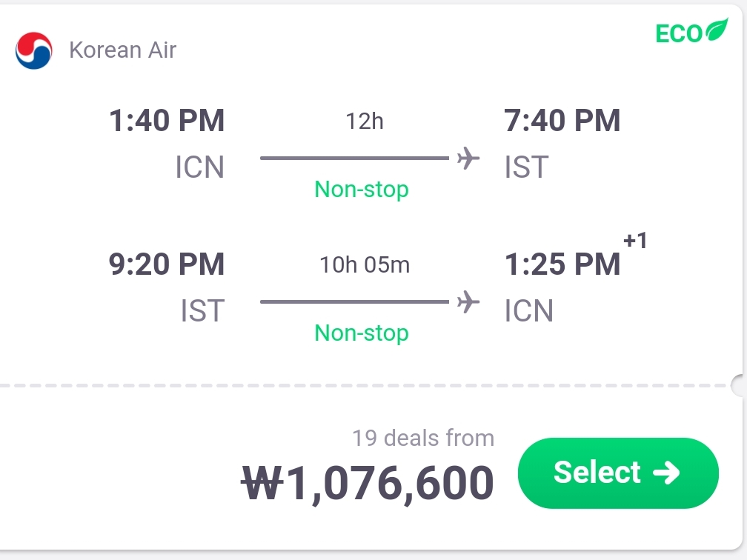Click the outbound IST destination airport code
This screenshot has height=560, width=747.
click(526, 167)
